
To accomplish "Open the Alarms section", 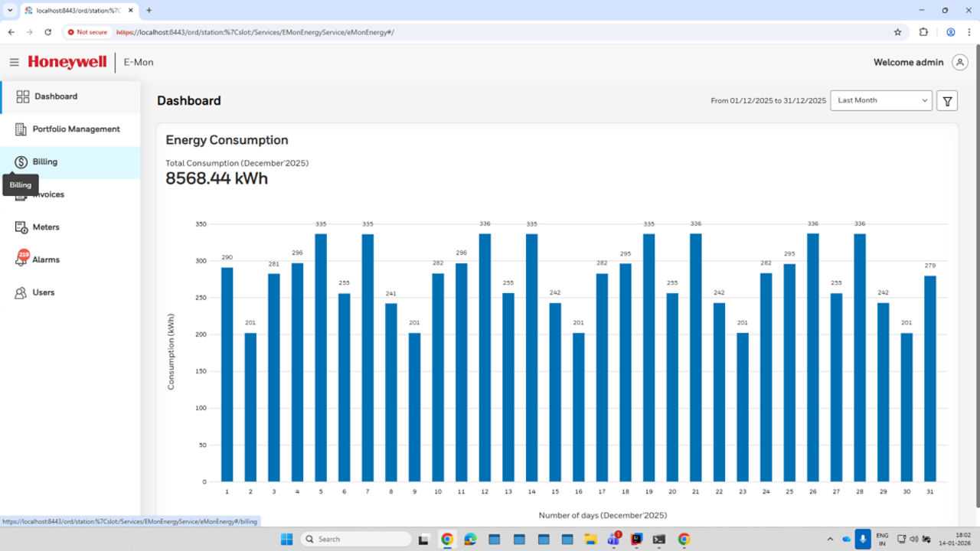I will 70,260.
